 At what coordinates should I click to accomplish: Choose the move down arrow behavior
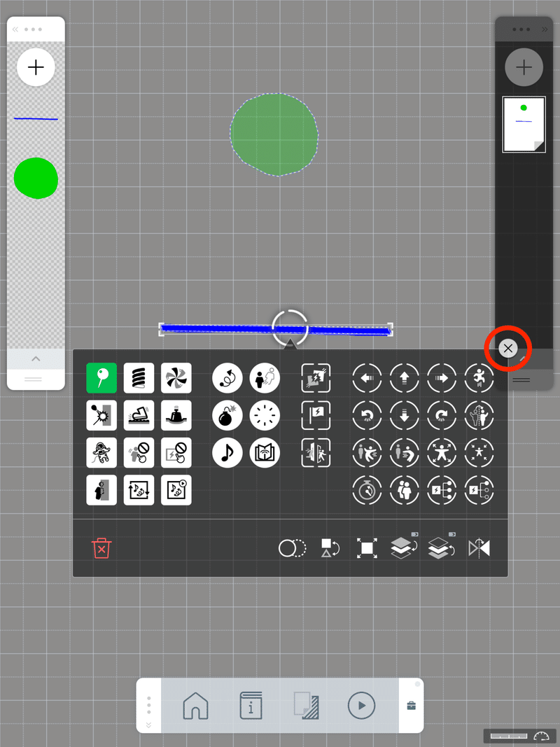pos(405,415)
